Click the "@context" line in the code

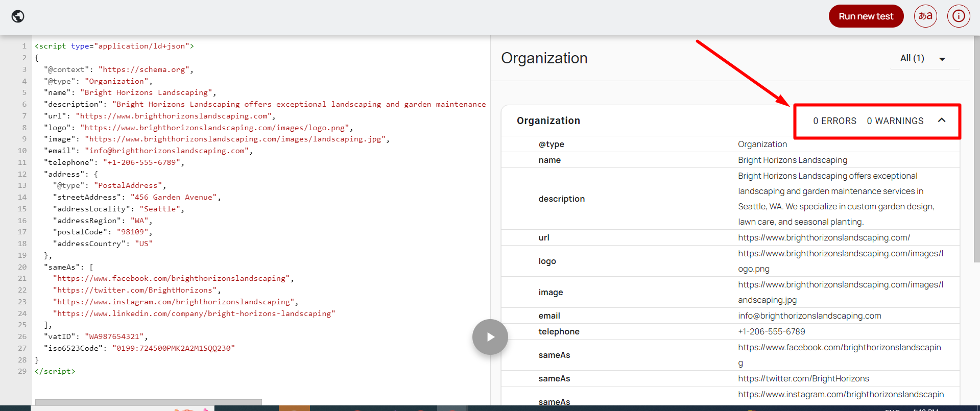tap(118, 69)
